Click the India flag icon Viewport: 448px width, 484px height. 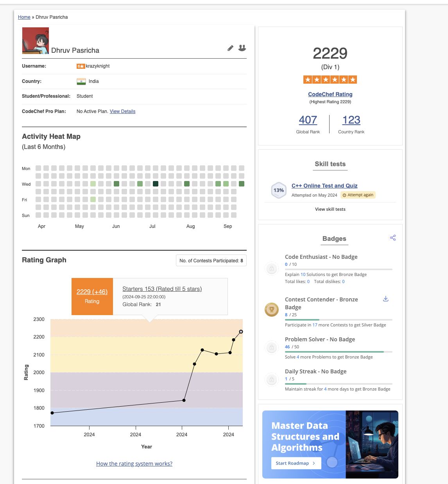pyautogui.click(x=81, y=81)
